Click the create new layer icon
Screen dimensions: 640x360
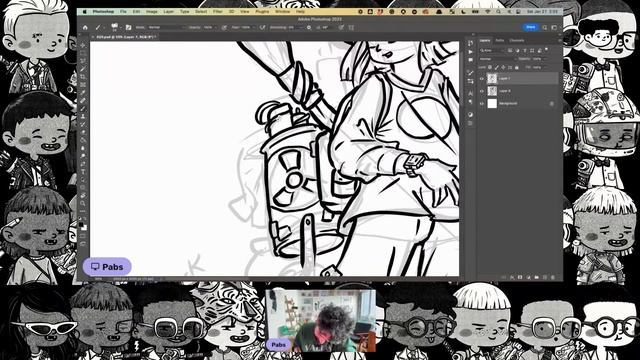[545, 277]
